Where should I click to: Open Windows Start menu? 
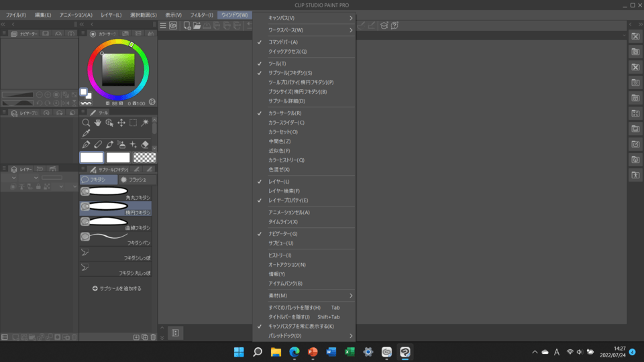pyautogui.click(x=239, y=352)
